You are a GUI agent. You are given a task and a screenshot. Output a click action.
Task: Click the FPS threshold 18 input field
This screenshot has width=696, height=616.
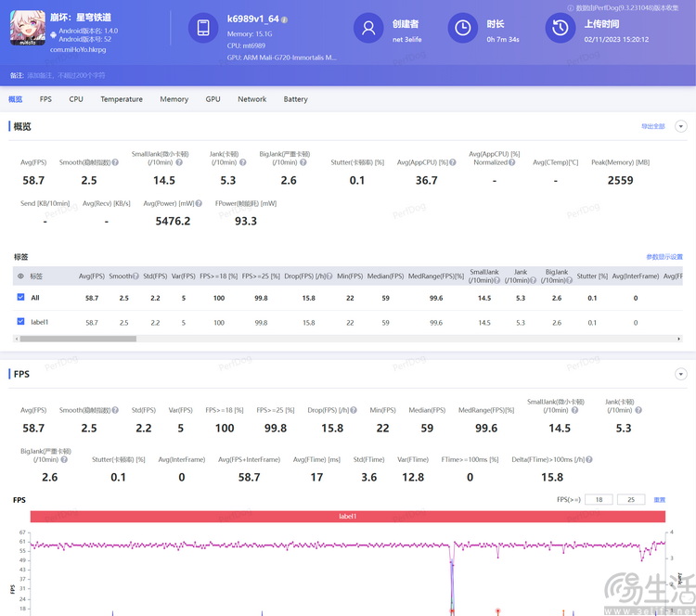click(x=599, y=500)
